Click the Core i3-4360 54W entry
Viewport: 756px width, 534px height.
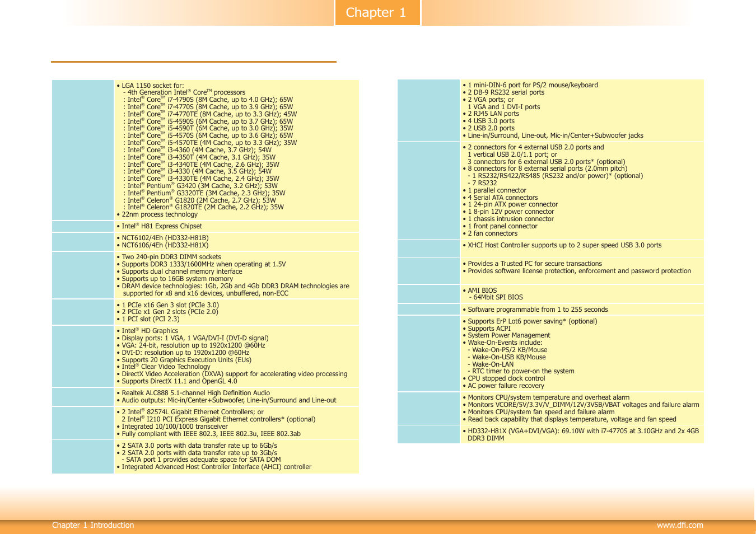pyautogui.click(x=197, y=150)
